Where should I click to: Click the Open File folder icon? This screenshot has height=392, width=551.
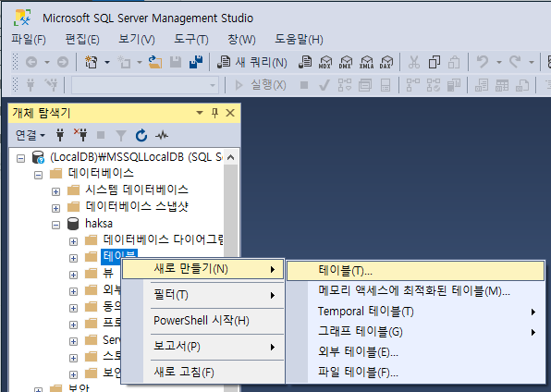[x=155, y=62]
